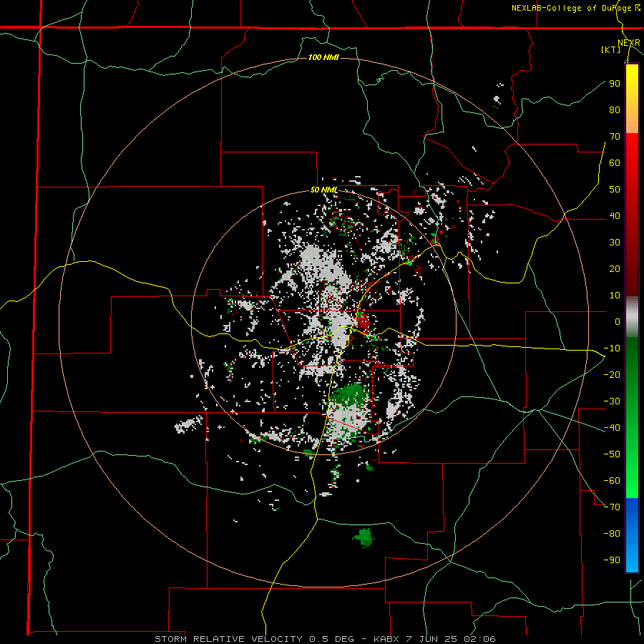Click the 10 knot value on the scale
This screenshot has width=644, height=644.
[x=615, y=296]
